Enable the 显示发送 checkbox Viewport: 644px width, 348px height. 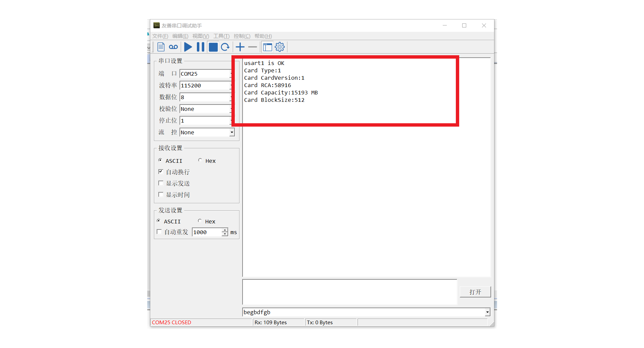pos(161,183)
